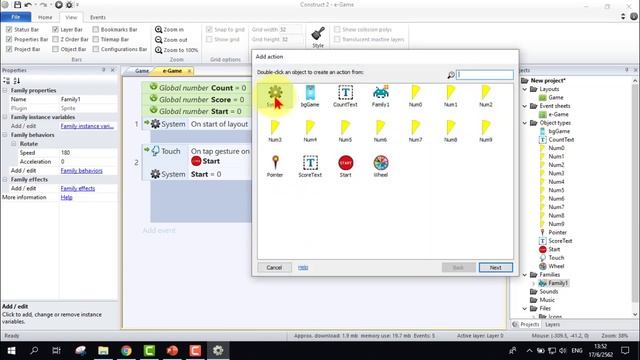Open Chrome from the Windows taskbar

(x=126, y=350)
